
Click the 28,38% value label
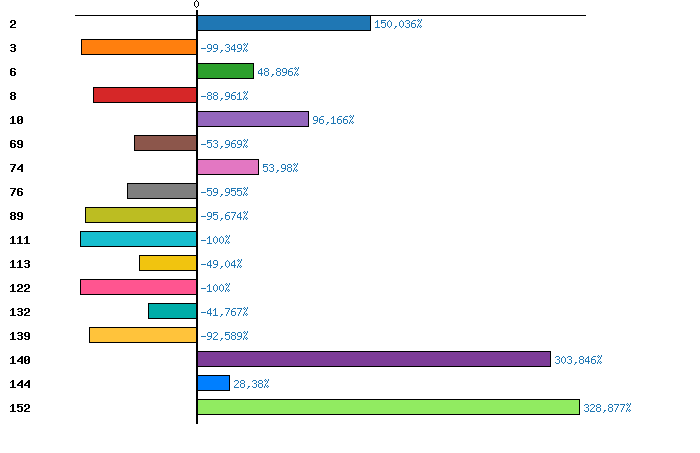(251, 384)
